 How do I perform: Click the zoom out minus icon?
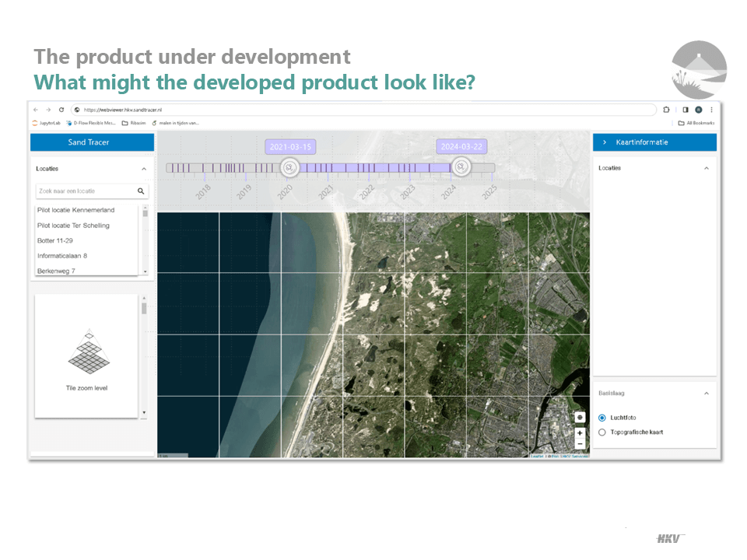point(580,444)
